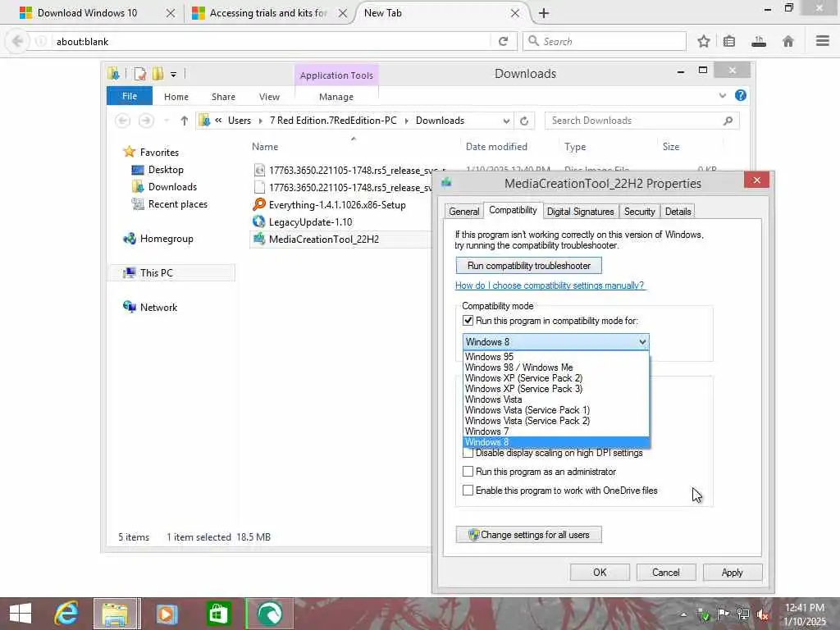The width and height of the screenshot is (840, 630).
Task: Open a new Firefox tab with plus icon
Action: [543, 13]
